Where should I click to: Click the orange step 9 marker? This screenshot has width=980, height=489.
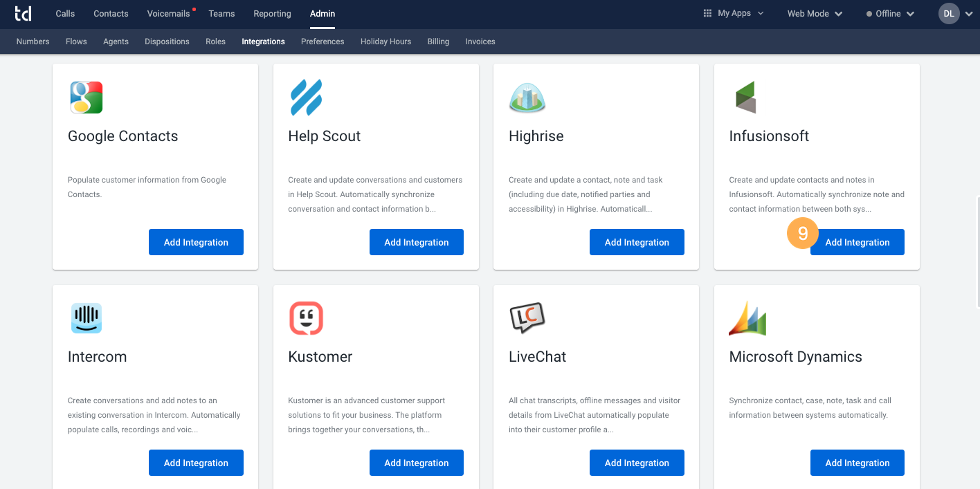(802, 234)
